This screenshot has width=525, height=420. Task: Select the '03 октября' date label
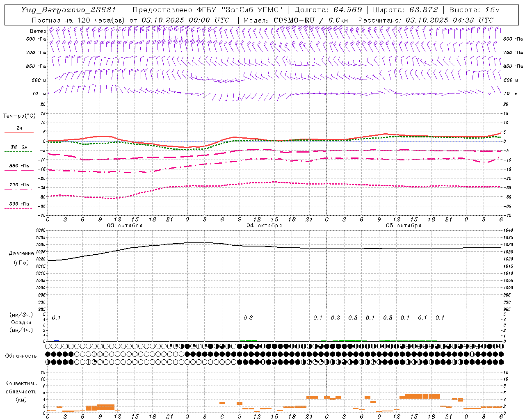[x=125, y=226]
